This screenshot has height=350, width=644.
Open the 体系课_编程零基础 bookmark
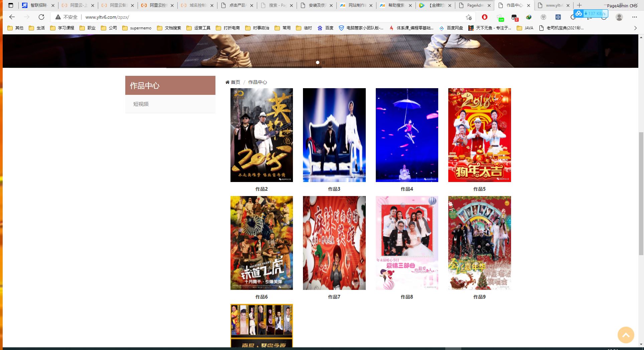(411, 28)
